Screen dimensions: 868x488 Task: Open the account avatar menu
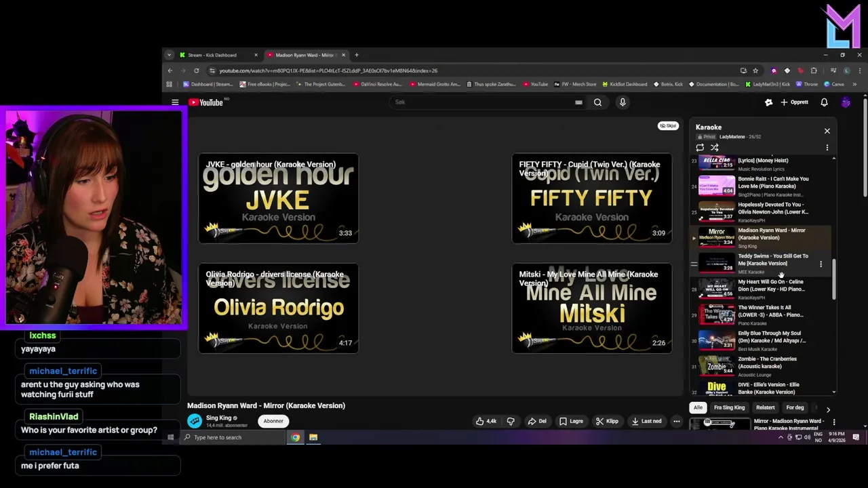pos(846,102)
